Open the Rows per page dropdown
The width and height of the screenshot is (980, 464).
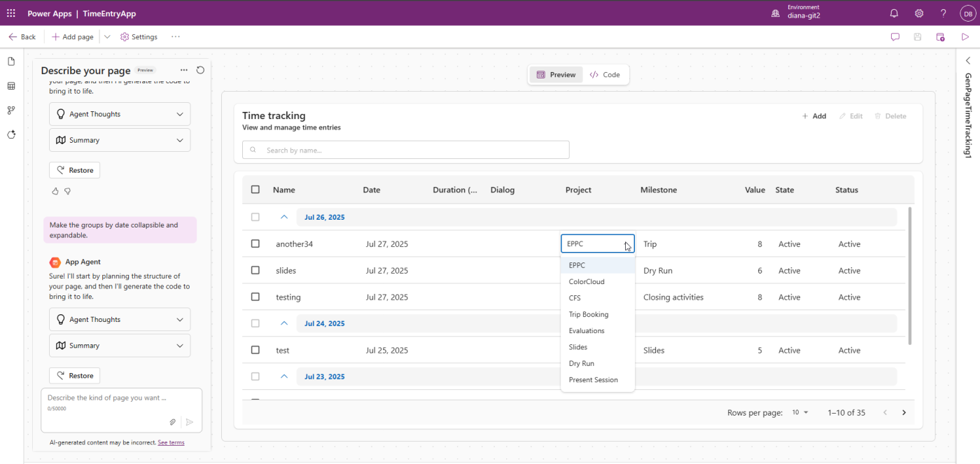click(799, 412)
